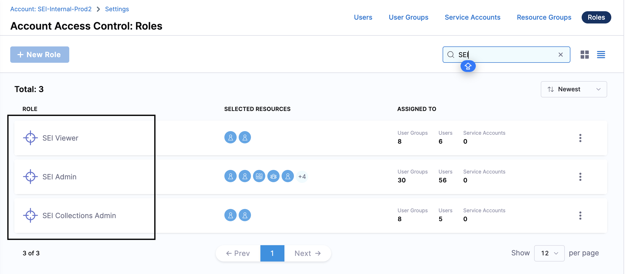Viewport: 644px width, 274px height.
Task: Select the Resource Groups tab
Action: click(544, 17)
